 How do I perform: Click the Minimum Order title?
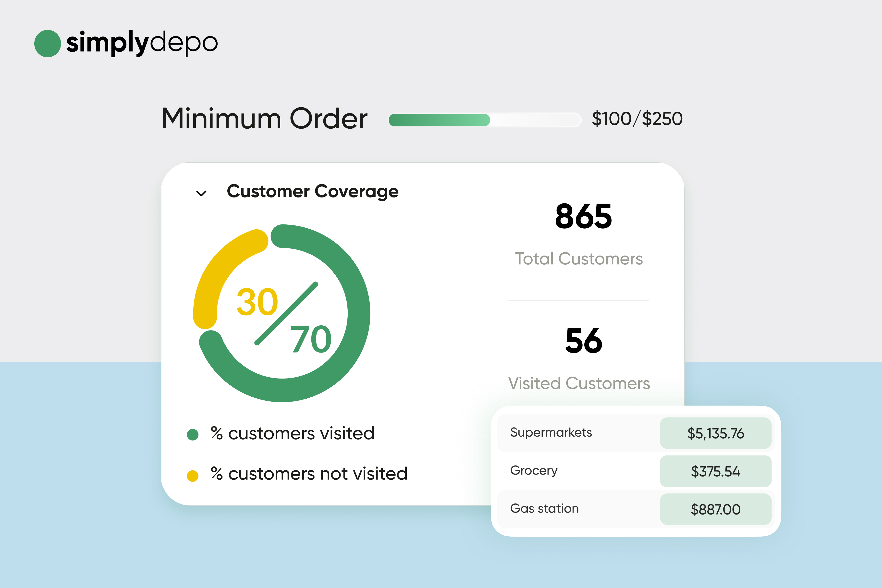tap(264, 119)
